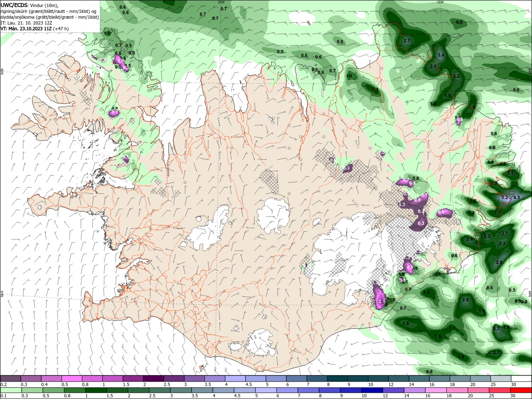Select the darkest purple swatch labeled 2 in the upper legend row
This screenshot has height=399, width=532.
[x=153, y=379]
